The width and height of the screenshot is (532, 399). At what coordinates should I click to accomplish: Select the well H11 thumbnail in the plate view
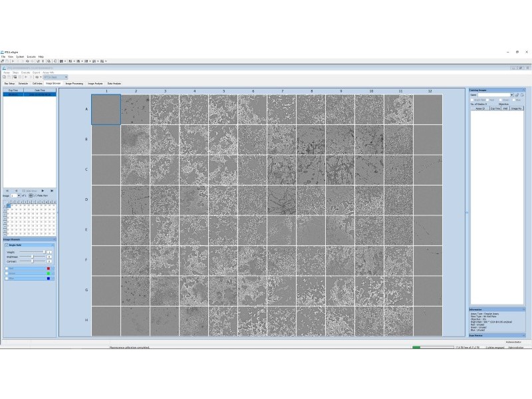click(398, 321)
